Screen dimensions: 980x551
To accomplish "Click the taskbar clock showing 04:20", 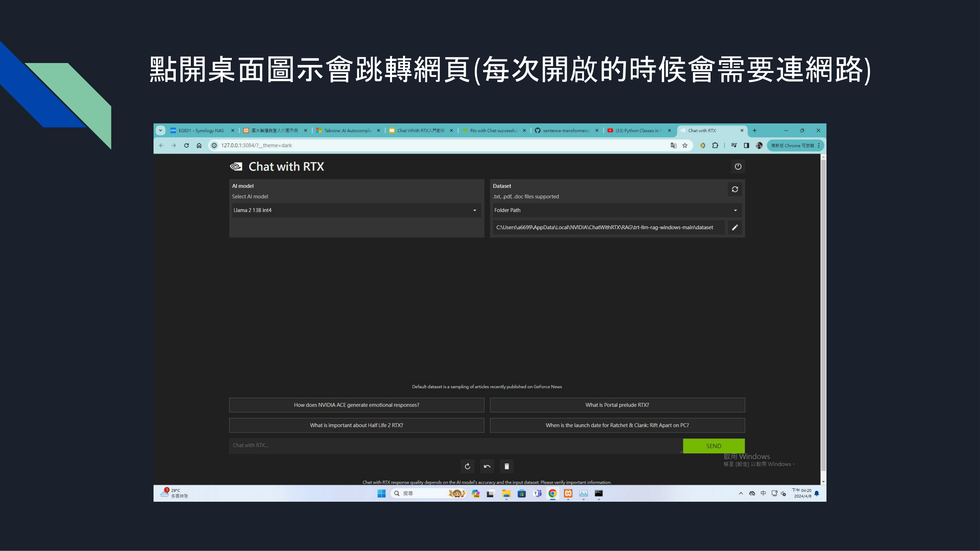I will [802, 493].
